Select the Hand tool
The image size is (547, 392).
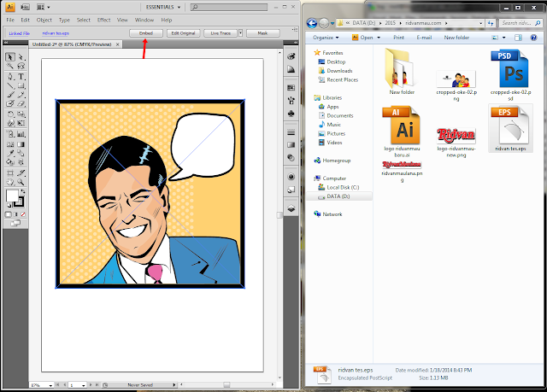[10, 182]
